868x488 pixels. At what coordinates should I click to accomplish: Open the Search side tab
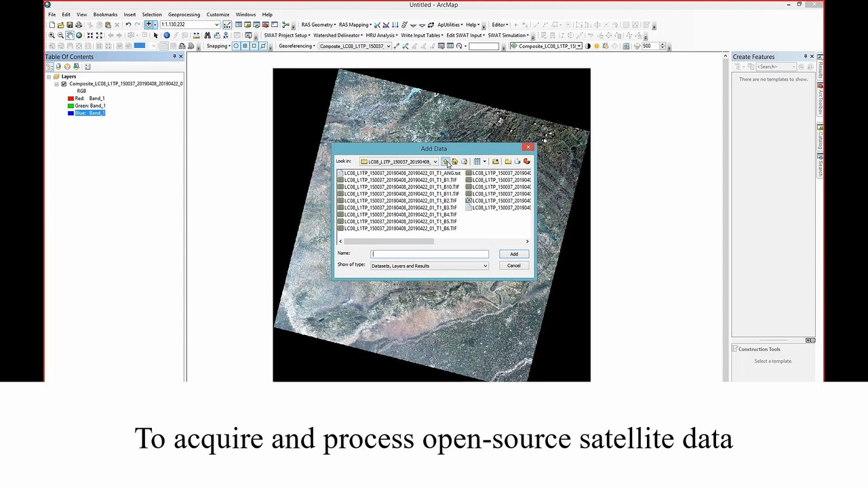click(x=820, y=165)
